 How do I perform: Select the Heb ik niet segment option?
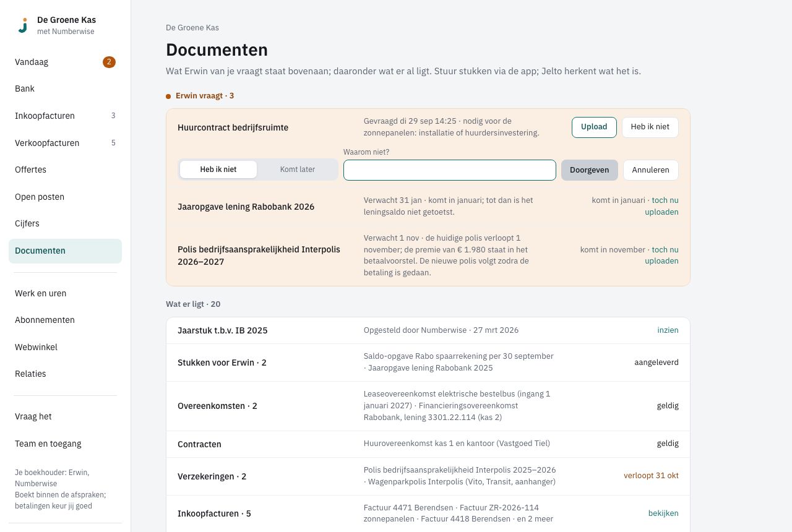pyautogui.click(x=218, y=169)
